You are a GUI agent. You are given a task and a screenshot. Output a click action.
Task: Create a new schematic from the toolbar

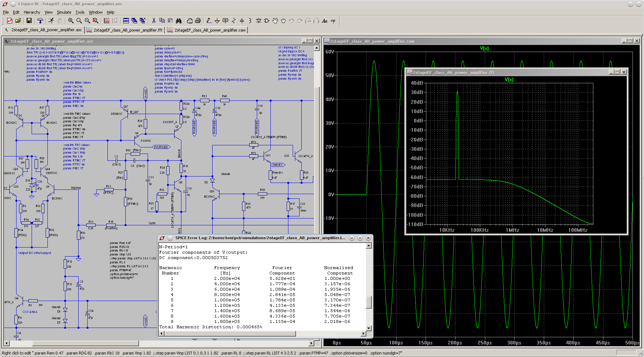[x=10, y=21]
